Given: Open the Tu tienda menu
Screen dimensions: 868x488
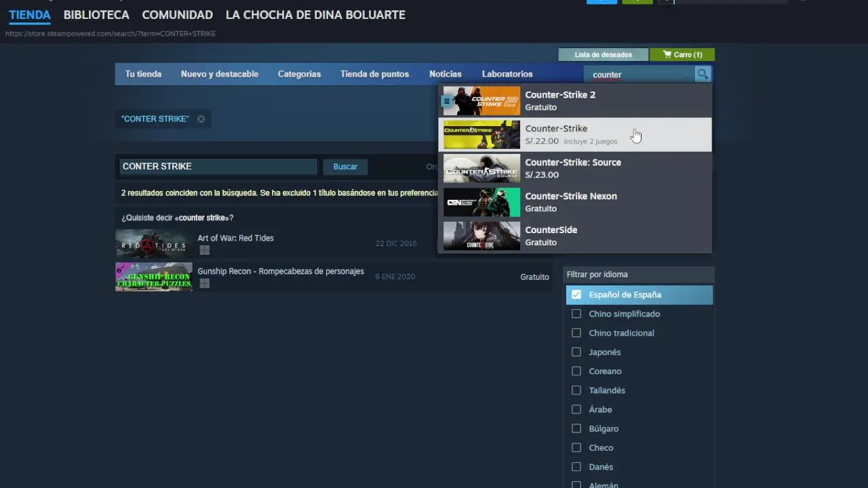Looking at the screenshot, I should tap(143, 74).
